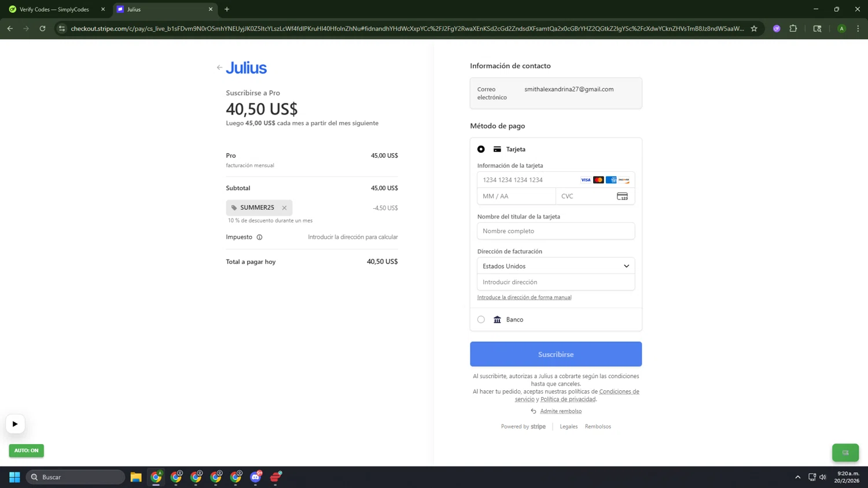Close the Julius tab
Screen dimensions: 868x488
click(x=210, y=9)
